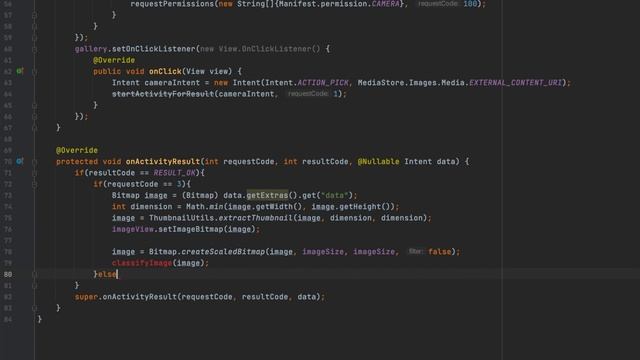Image resolution: width=640 pixels, height=360 pixels.
Task: Click the blue overrides-method gutter icon beside onActivityResult
Action: (x=20, y=162)
